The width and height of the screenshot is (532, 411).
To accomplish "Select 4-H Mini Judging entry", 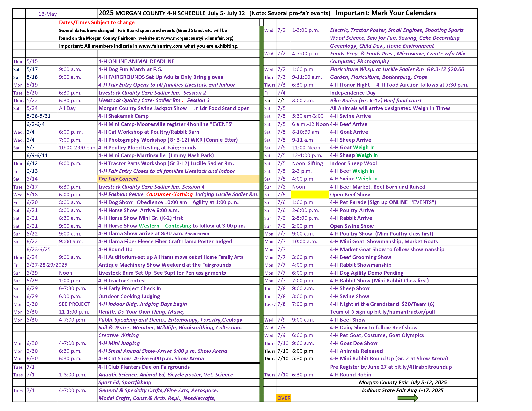I will [119, 343].
